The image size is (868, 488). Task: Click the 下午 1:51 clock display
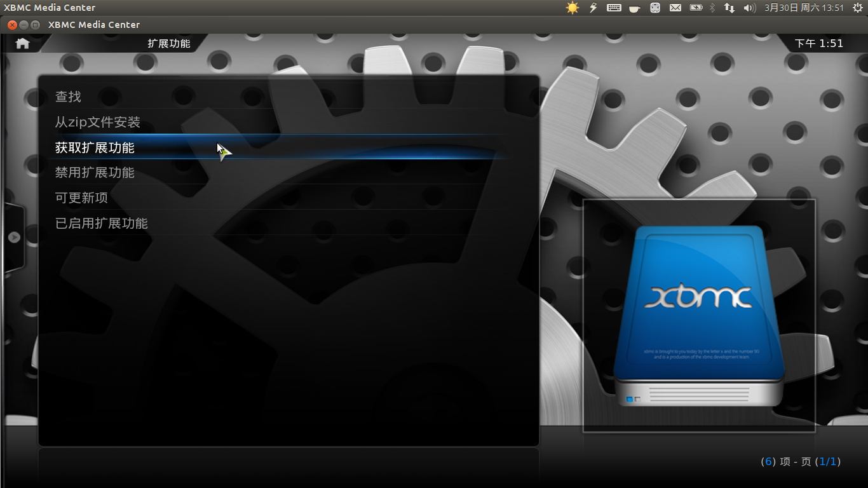819,43
